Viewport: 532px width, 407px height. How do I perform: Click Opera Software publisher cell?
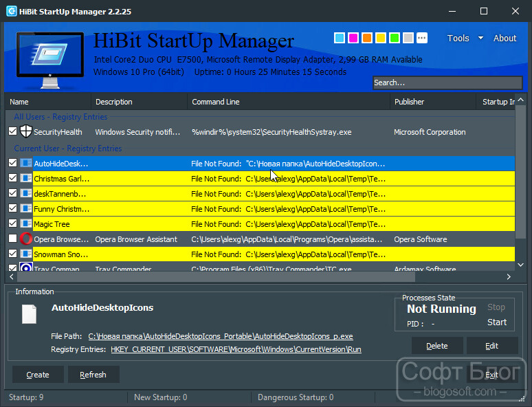coord(421,239)
